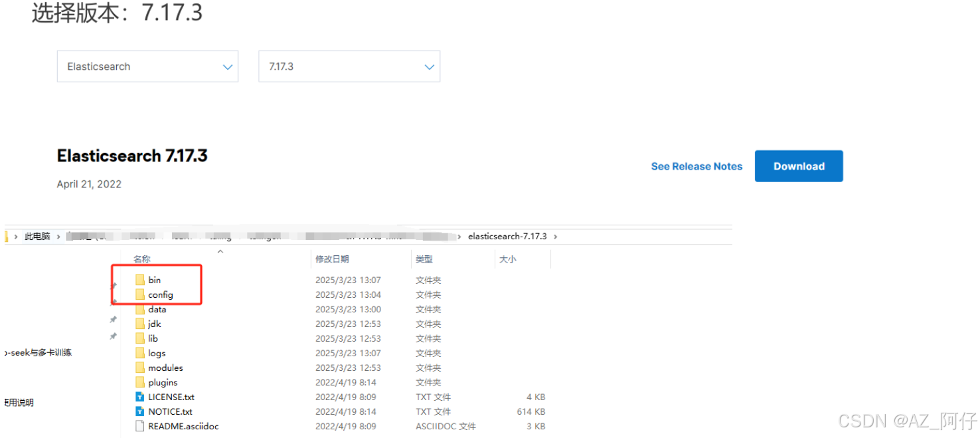Select the data folder icon

click(139, 309)
